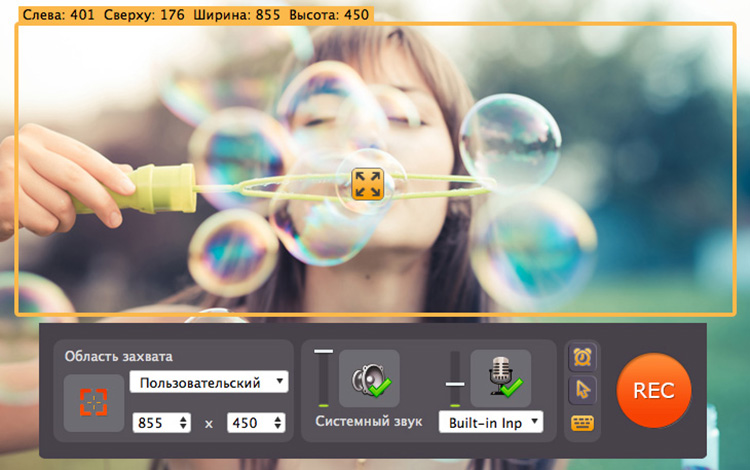Open the alarm clock schedule timer
Screen dimensions: 750x470
click(581, 355)
